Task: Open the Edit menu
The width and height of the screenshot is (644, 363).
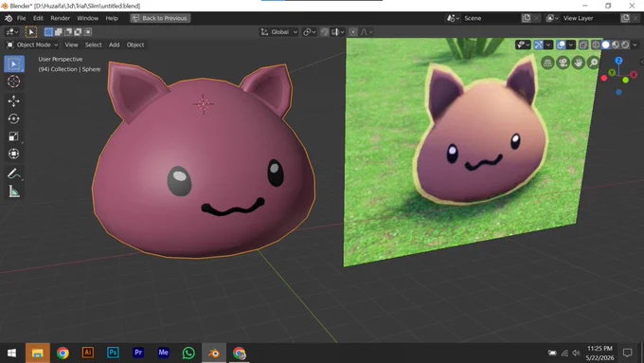Action: [38, 18]
